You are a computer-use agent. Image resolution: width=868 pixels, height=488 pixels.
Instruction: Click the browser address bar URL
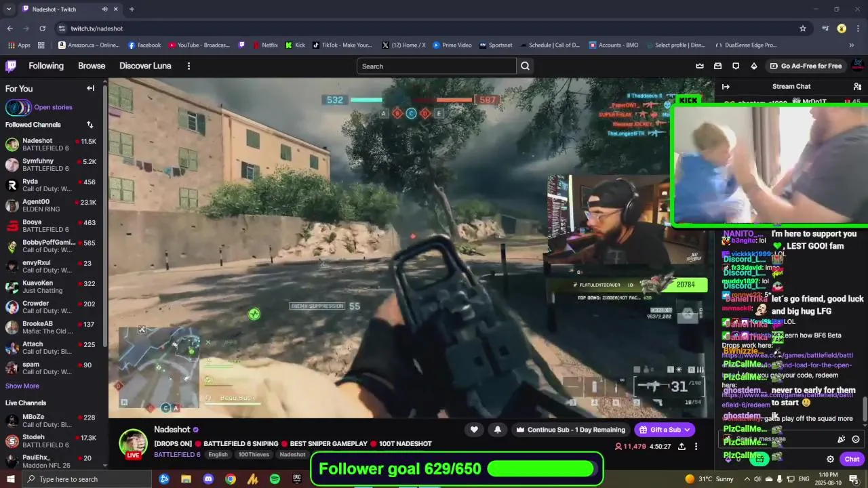[x=97, y=28]
